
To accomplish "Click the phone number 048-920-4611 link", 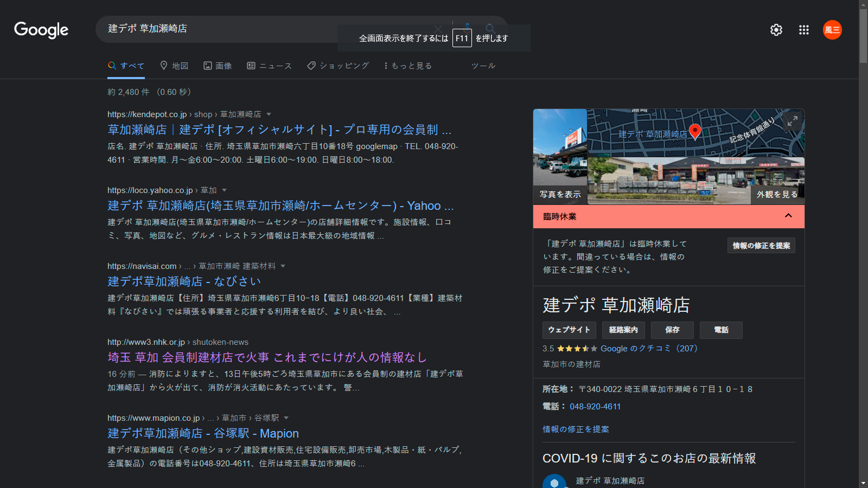I will 595,407.
